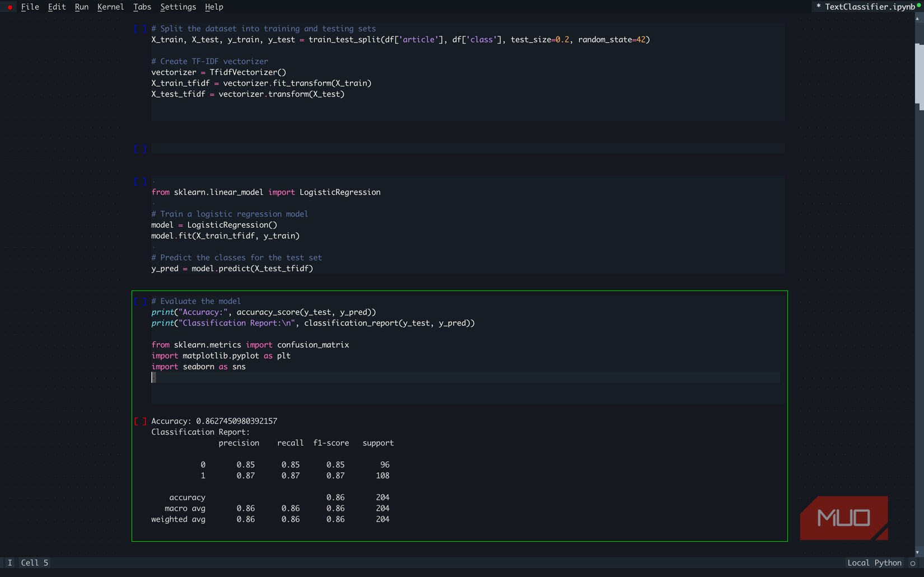This screenshot has height=577, width=924.
Task: Open the Kernel menu
Action: [x=110, y=7]
